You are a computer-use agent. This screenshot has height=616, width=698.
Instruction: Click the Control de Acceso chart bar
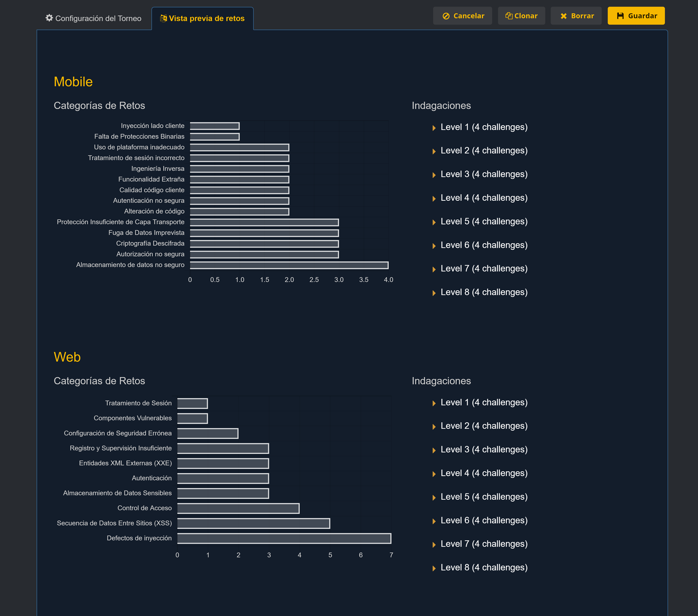coord(238,508)
